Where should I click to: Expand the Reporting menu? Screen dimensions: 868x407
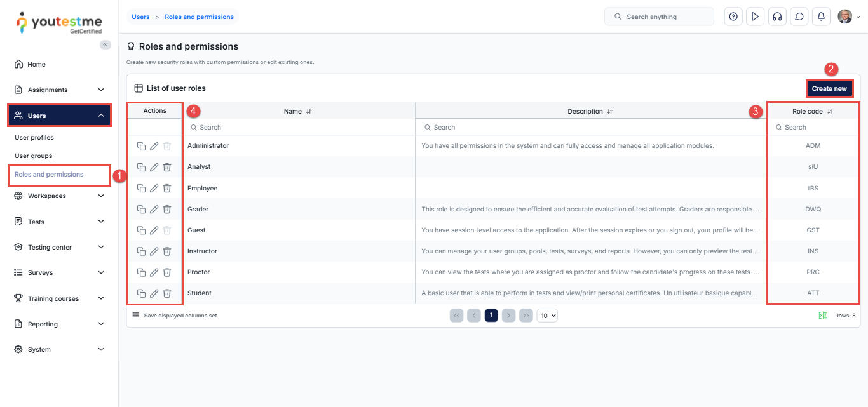tap(59, 324)
